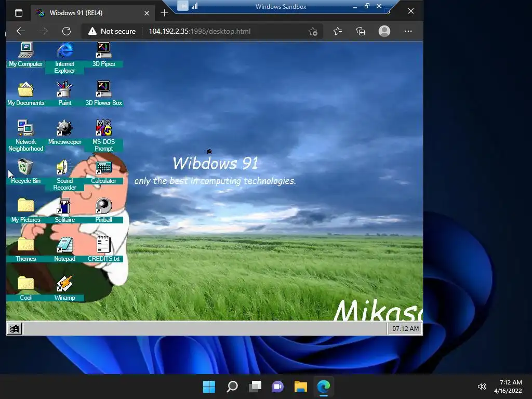This screenshot has height=399, width=532.
Task: Open the 7:12 AM date and time tray
Action: click(508, 387)
